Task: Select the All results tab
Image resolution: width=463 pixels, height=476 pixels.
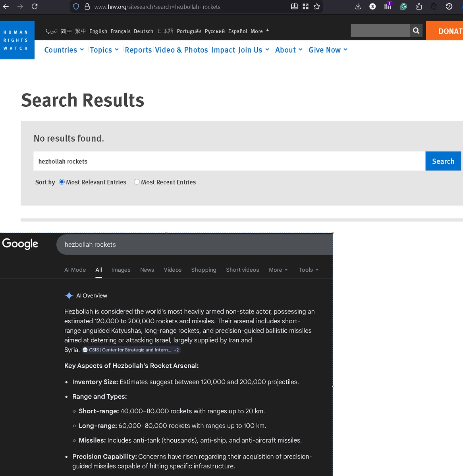Action: [98, 270]
